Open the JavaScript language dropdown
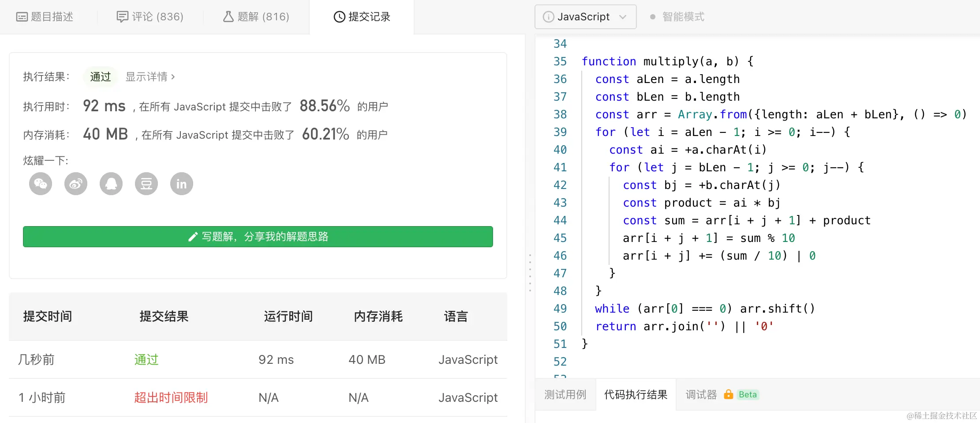This screenshot has height=423, width=980. (585, 17)
